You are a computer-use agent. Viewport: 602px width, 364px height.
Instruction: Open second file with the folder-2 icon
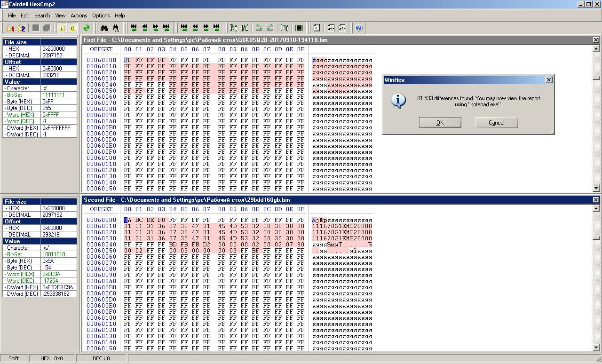pos(21,28)
